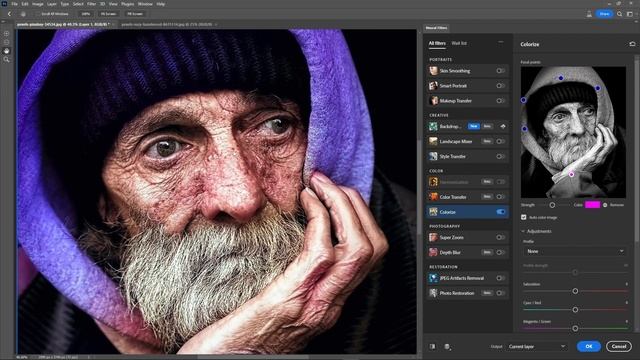Click the hand icon in options bar
The height and width of the screenshot is (360, 640).
23,14
